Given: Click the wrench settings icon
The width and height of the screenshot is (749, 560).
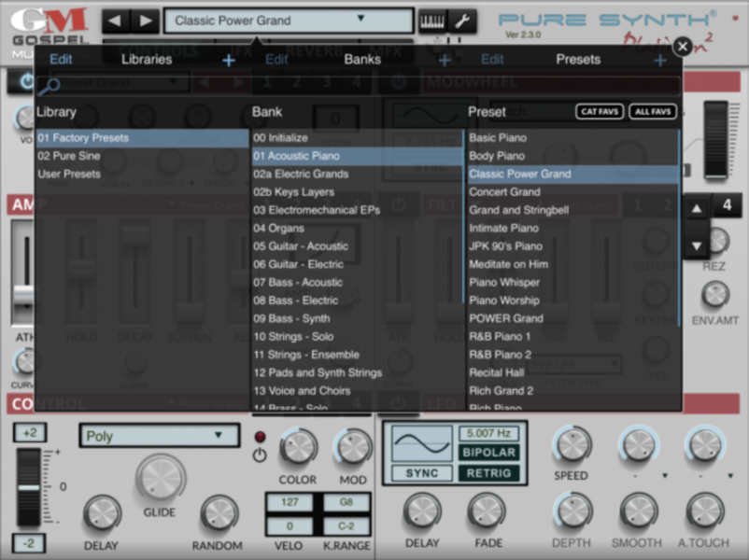Looking at the screenshot, I should pos(462,20).
